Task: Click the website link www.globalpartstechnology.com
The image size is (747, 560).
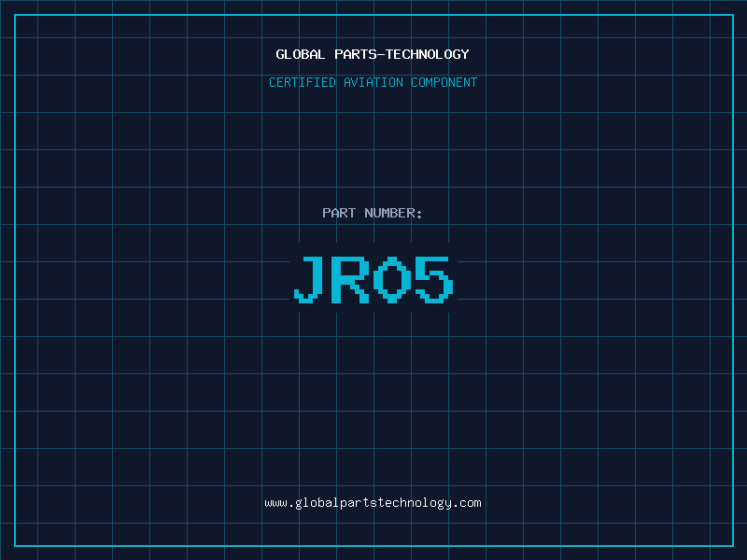Action: click(373, 503)
